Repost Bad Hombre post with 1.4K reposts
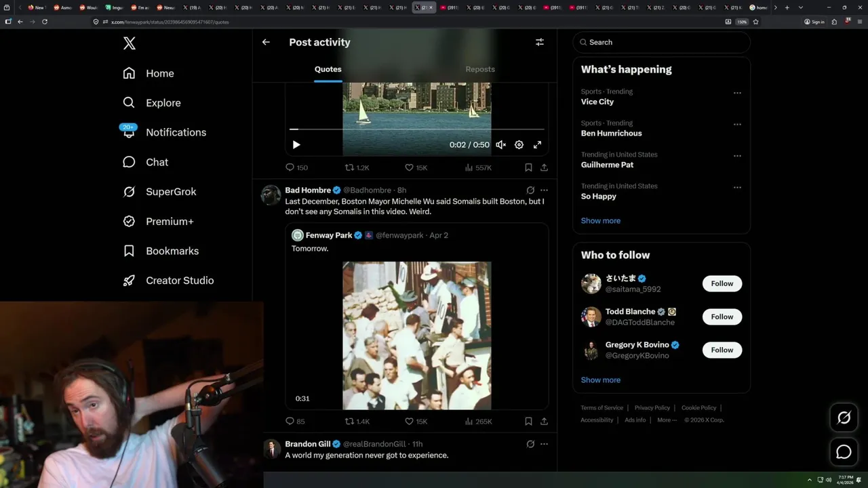Viewport: 868px width, 488px height. [x=357, y=422]
